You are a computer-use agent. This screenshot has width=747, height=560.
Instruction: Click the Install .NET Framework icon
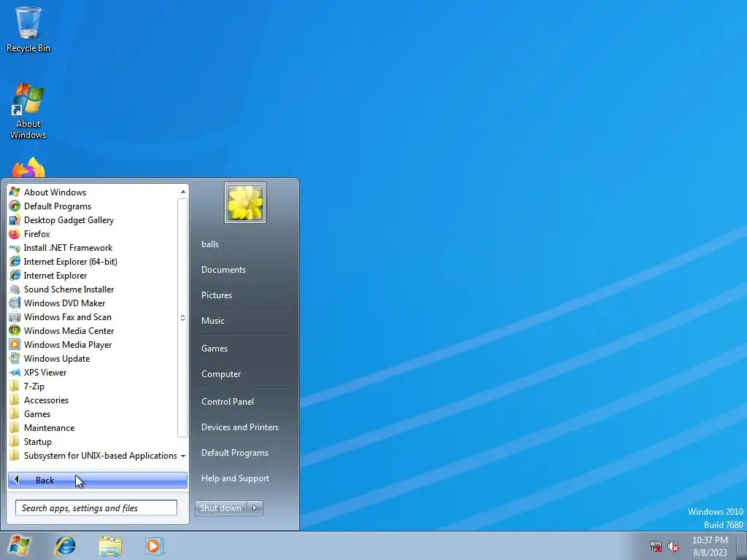(x=15, y=248)
